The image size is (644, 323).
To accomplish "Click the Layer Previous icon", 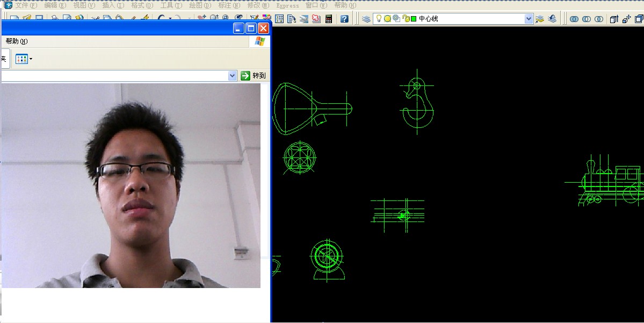I will 553,19.
